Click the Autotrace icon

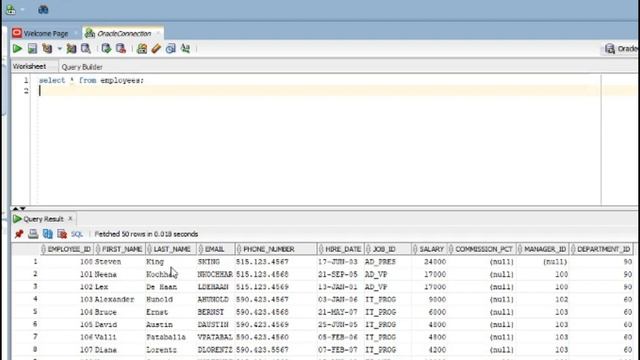pos(71,49)
